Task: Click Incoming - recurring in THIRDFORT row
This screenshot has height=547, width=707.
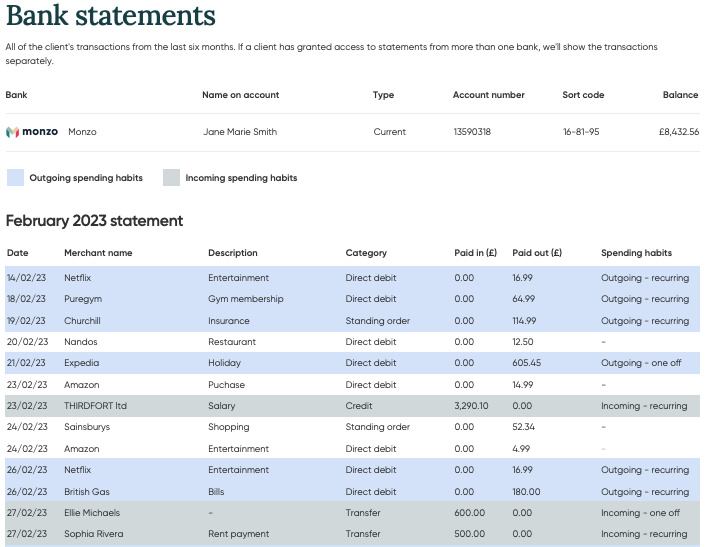Action: pos(644,406)
